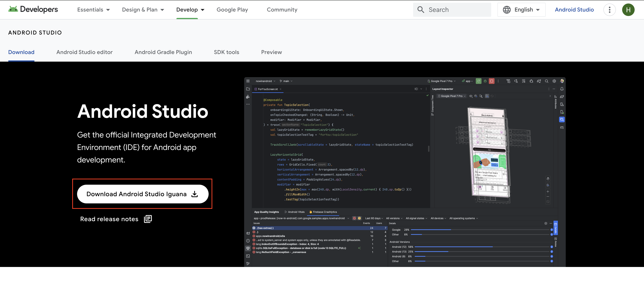Open the English language selector
This screenshot has width=644, height=289.
(521, 10)
